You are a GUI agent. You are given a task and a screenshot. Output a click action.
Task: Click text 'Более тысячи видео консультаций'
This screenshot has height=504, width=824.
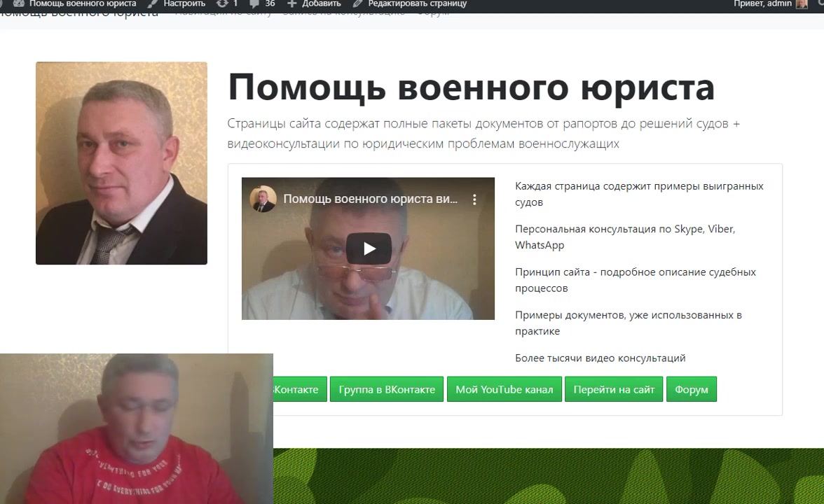pos(600,358)
